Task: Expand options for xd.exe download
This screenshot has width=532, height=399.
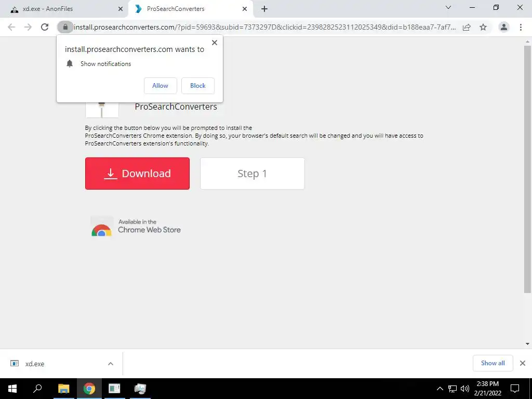Action: 111,364
